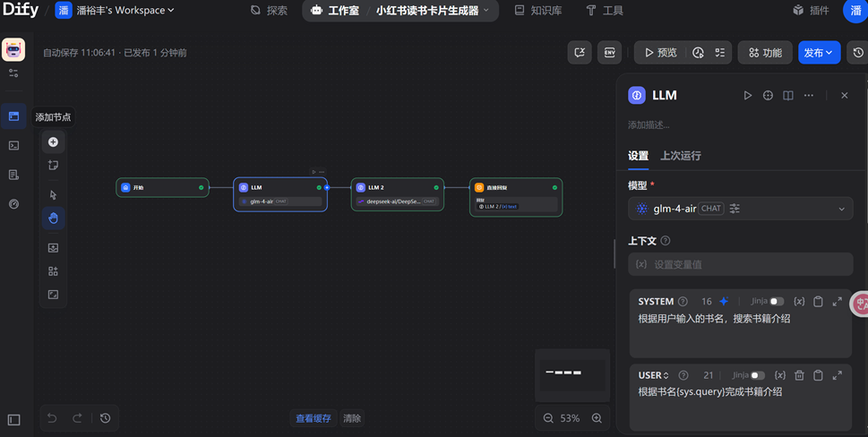868x437 pixels.
Task: Click the user avatar 潘 at top right
Action: click(x=856, y=10)
